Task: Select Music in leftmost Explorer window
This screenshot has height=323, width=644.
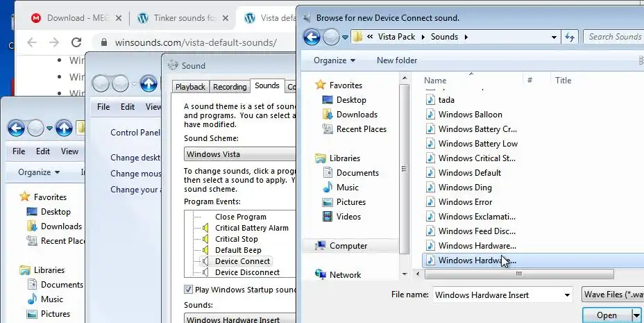Action: (52, 299)
